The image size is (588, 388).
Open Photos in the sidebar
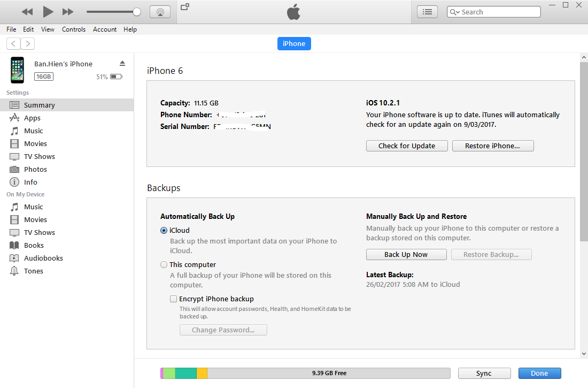[x=67, y=169]
